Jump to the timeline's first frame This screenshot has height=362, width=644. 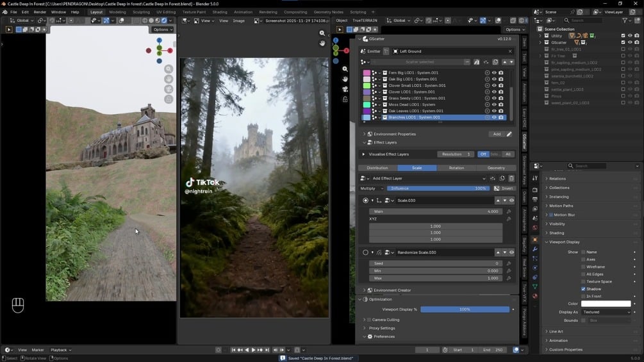233,350
